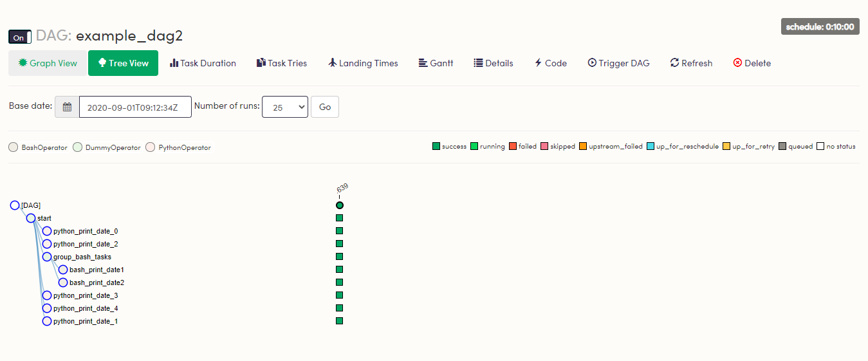Click python_print_date_2 node circle

click(47, 244)
